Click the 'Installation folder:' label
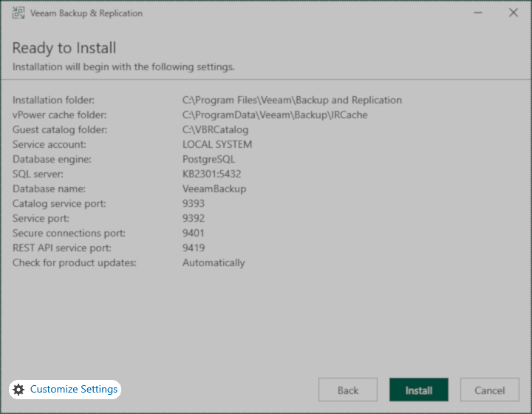 [x=54, y=100]
